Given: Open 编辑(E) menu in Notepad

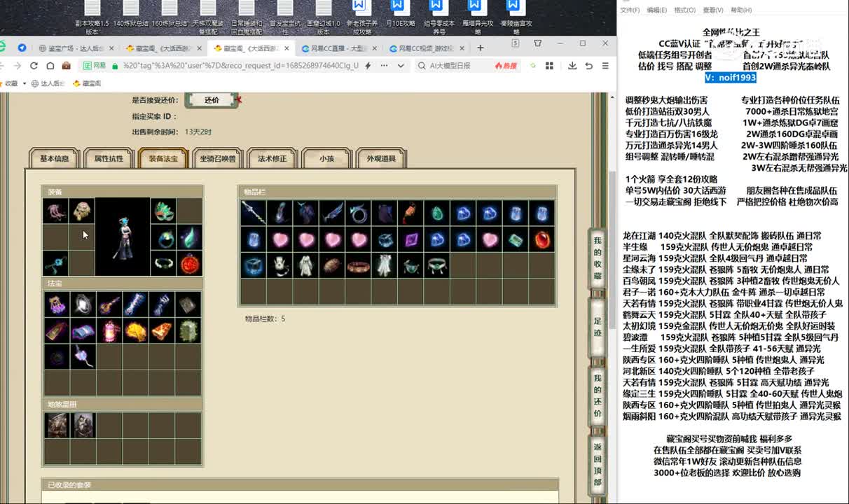Looking at the screenshot, I should pyautogui.click(x=656, y=10).
